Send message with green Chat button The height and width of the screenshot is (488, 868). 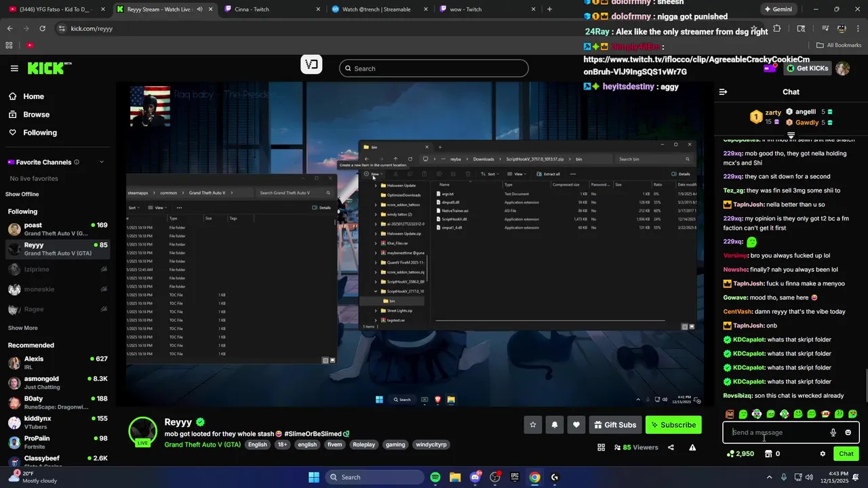846,454
